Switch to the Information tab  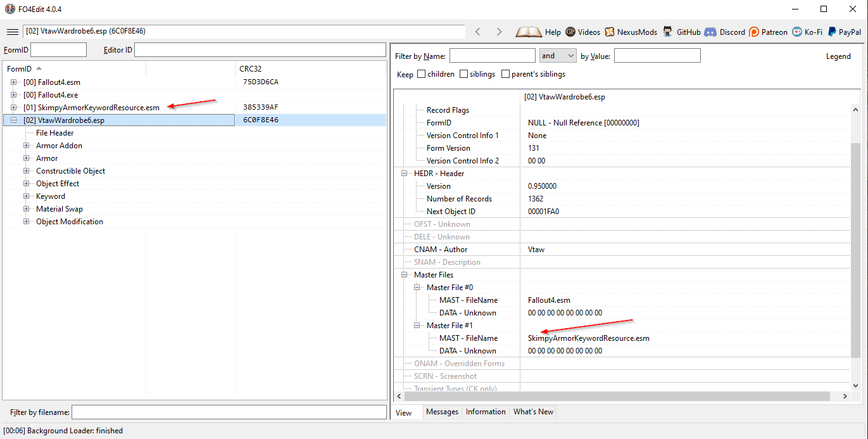(486, 412)
